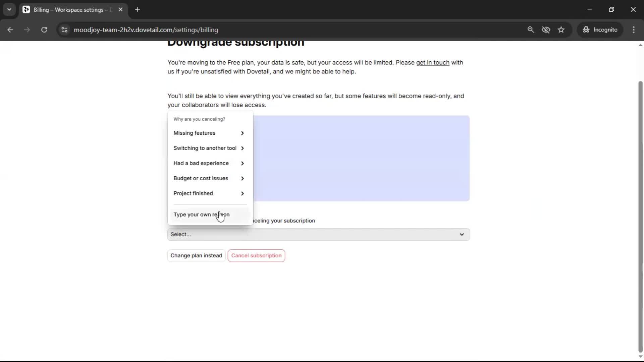The image size is (644, 362).
Task: Click the Incognito profile indicator
Action: click(x=600, y=30)
